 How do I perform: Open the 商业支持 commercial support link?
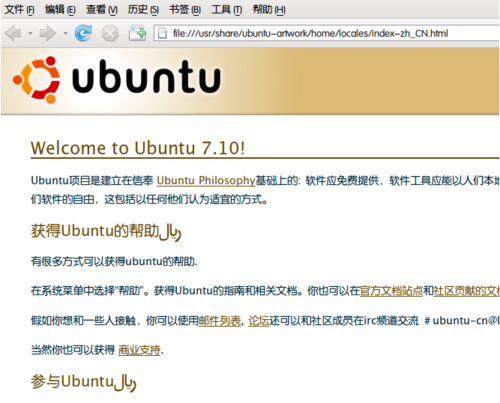click(139, 350)
